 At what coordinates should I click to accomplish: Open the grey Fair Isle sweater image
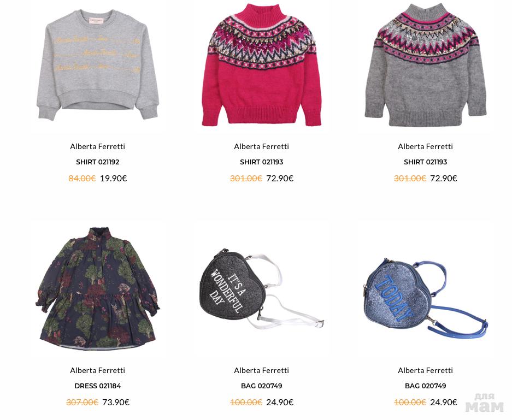point(425,65)
